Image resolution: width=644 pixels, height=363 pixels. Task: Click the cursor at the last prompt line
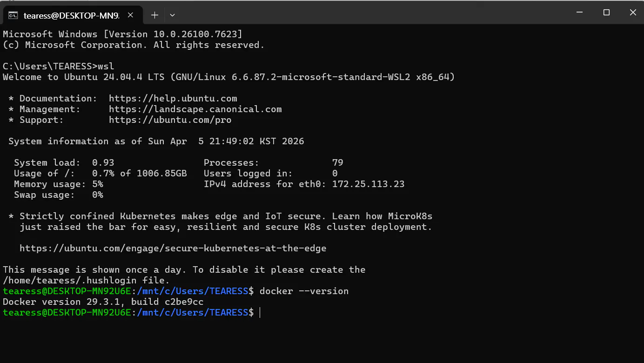(x=260, y=312)
